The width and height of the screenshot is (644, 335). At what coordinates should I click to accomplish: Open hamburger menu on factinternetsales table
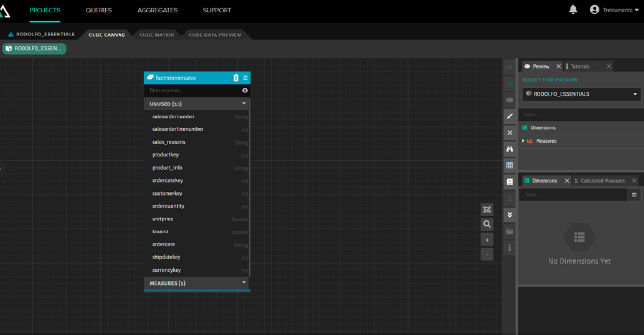(x=245, y=78)
